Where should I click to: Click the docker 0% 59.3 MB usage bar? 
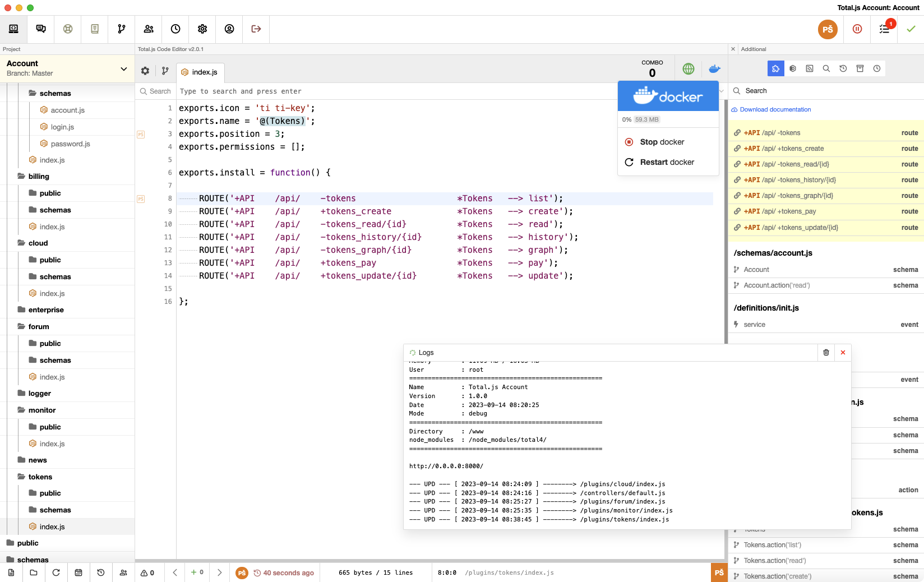[668, 119]
